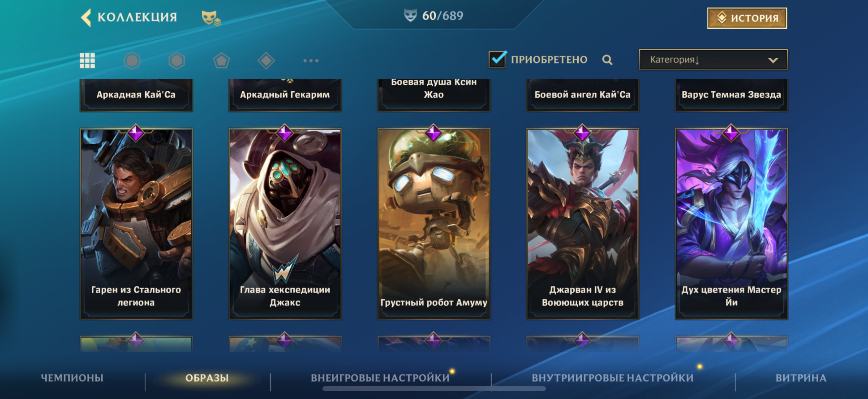
Task: Open skin search with the magnifier icon
Action: tap(607, 60)
